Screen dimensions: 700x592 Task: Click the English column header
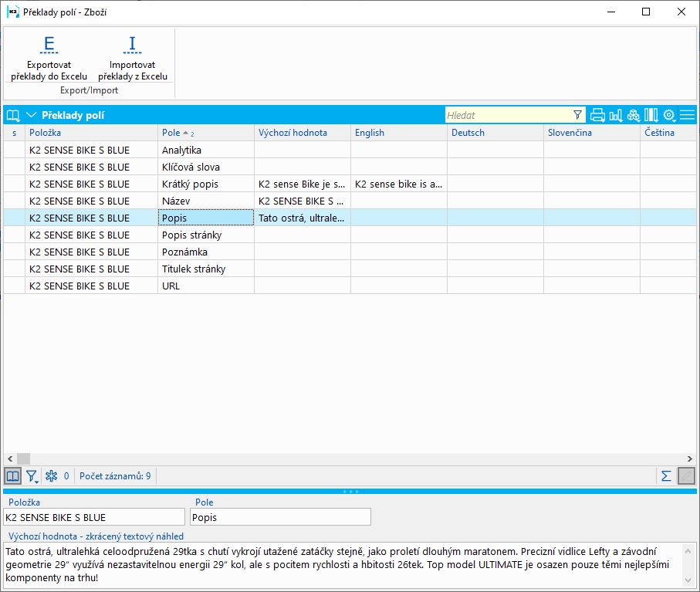point(399,133)
